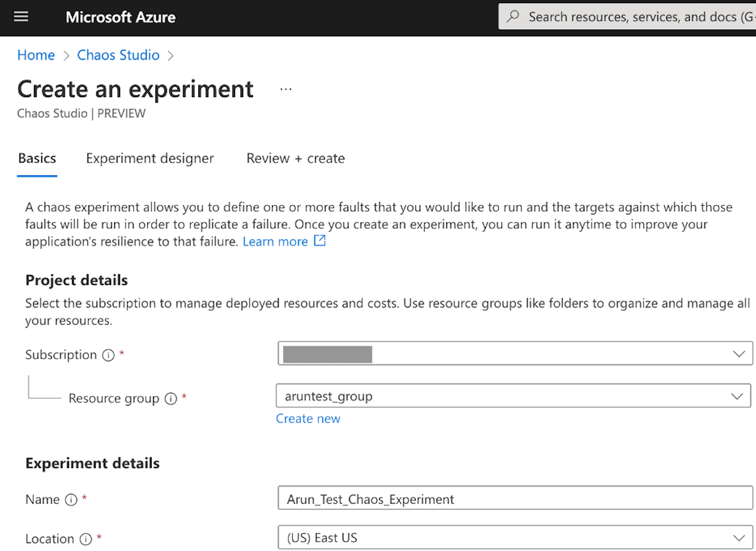
Task: Expand the Subscription dropdown
Action: pos(738,354)
